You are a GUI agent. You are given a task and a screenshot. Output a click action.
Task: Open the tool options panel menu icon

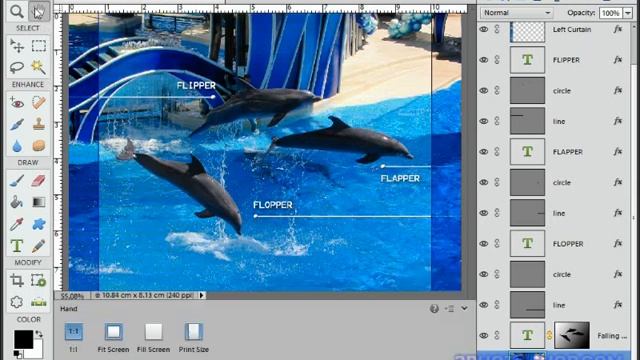click(x=449, y=309)
